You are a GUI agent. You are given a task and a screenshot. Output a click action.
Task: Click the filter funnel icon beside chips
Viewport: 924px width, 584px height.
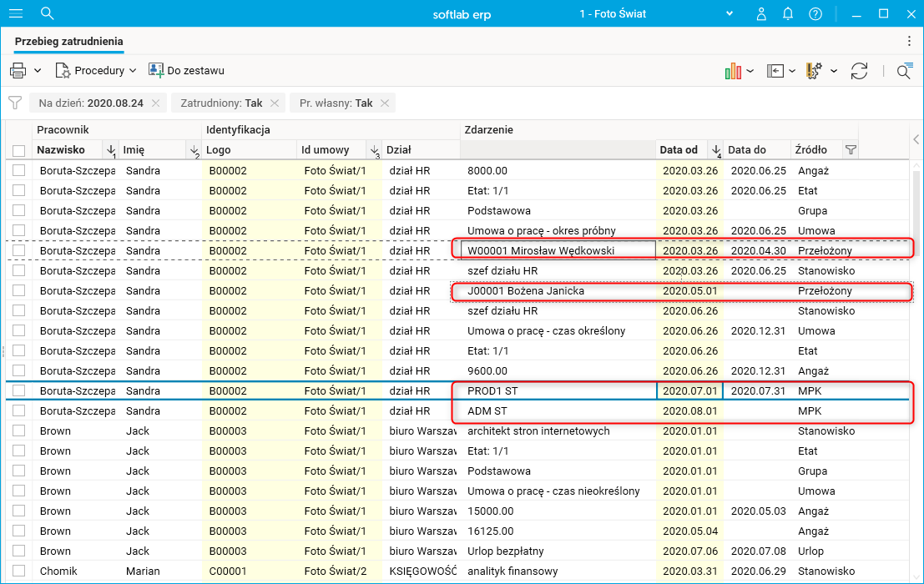point(14,103)
